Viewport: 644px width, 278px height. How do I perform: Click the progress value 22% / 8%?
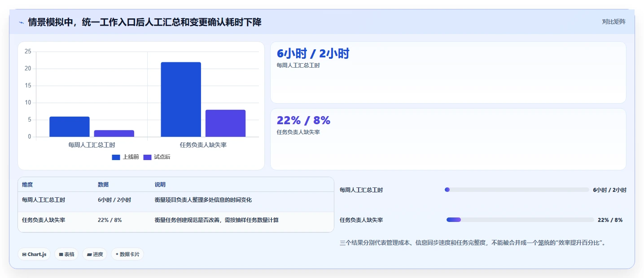click(610, 220)
